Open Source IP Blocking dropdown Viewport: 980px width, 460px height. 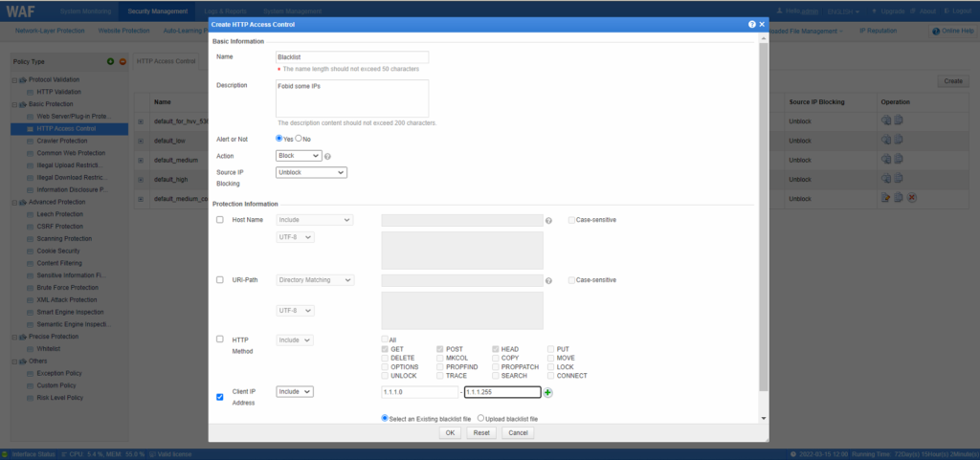[x=311, y=172]
